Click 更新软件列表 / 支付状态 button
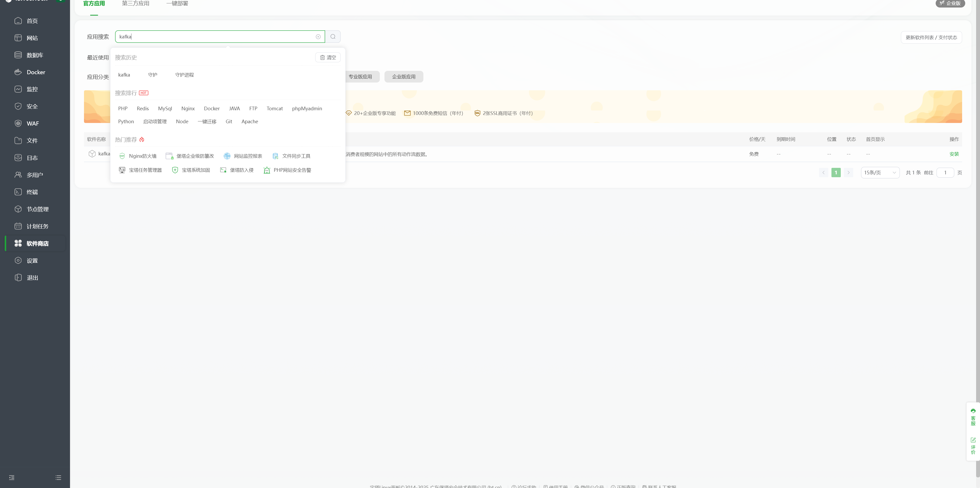This screenshot has height=488, width=980. pos(931,37)
